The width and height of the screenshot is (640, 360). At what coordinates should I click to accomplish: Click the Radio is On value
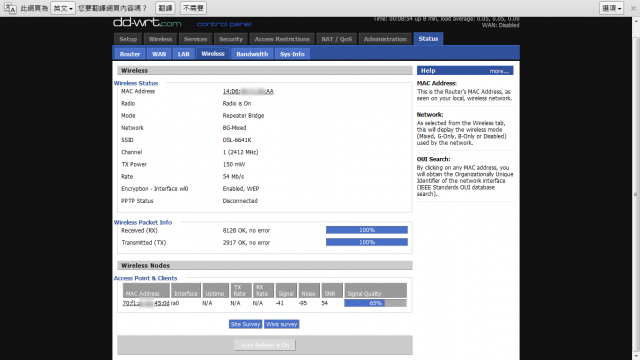coord(237,104)
